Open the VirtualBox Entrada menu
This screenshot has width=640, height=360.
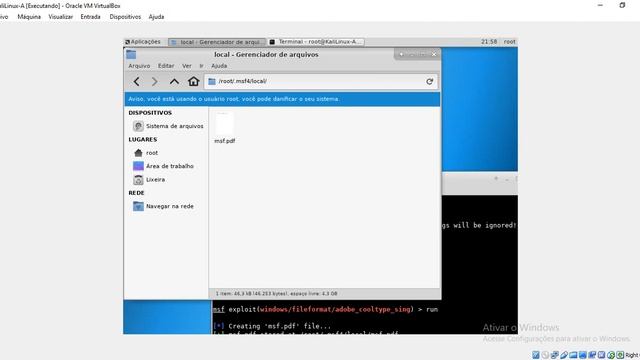point(90,17)
